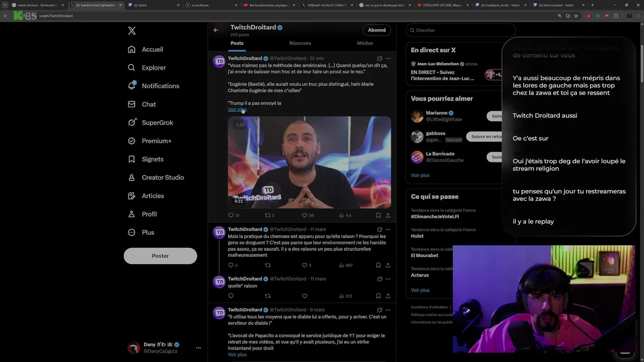Open Accueil home page
This screenshot has height=362, width=644.
point(145,49)
